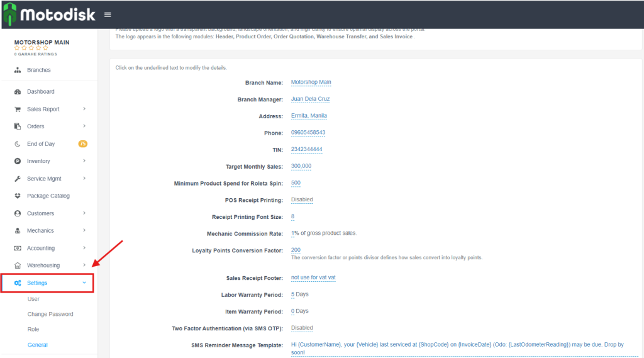
Task: Expand the Accounting submenu arrow
Action: (x=84, y=248)
